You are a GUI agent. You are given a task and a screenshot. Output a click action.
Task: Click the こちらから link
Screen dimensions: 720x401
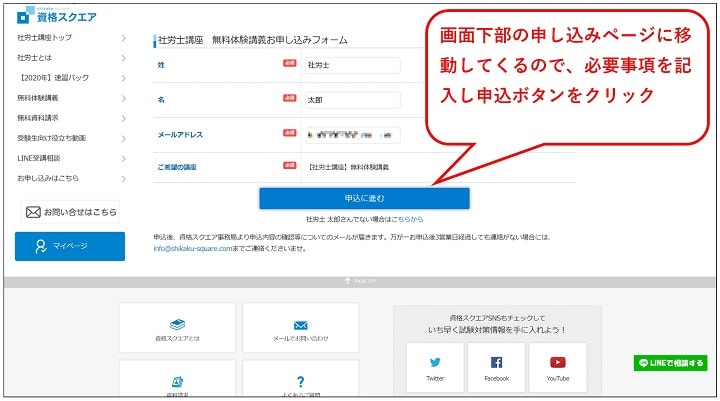(407, 220)
